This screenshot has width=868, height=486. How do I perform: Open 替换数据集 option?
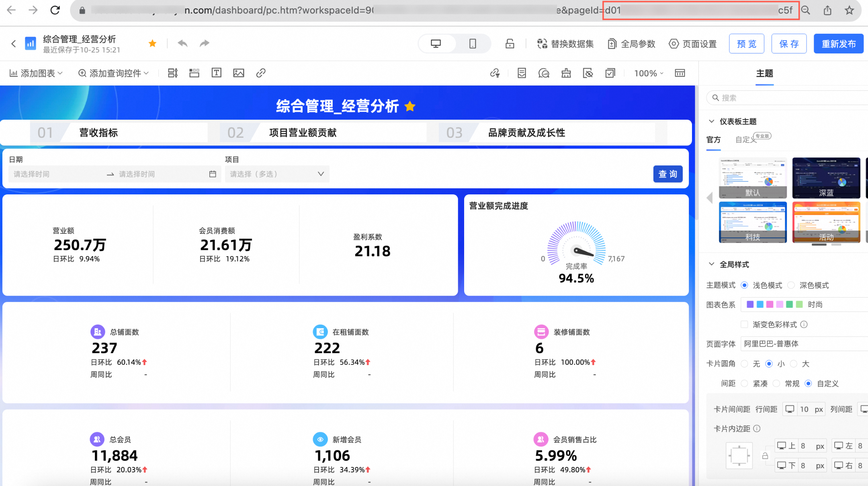pos(565,44)
